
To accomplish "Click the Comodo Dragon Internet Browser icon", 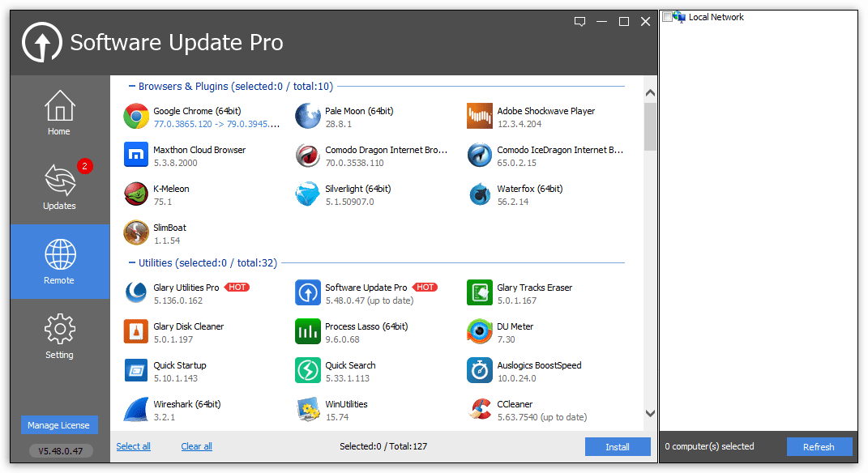I will tap(308, 155).
